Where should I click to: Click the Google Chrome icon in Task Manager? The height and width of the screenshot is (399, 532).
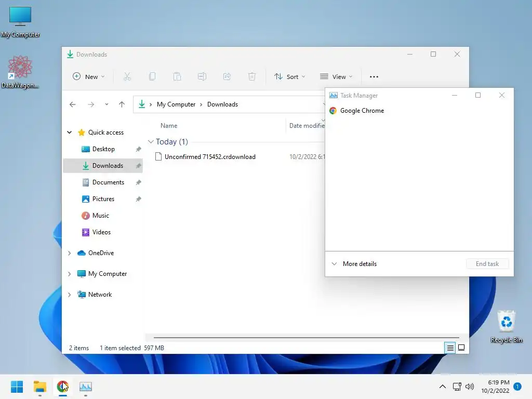click(x=333, y=111)
